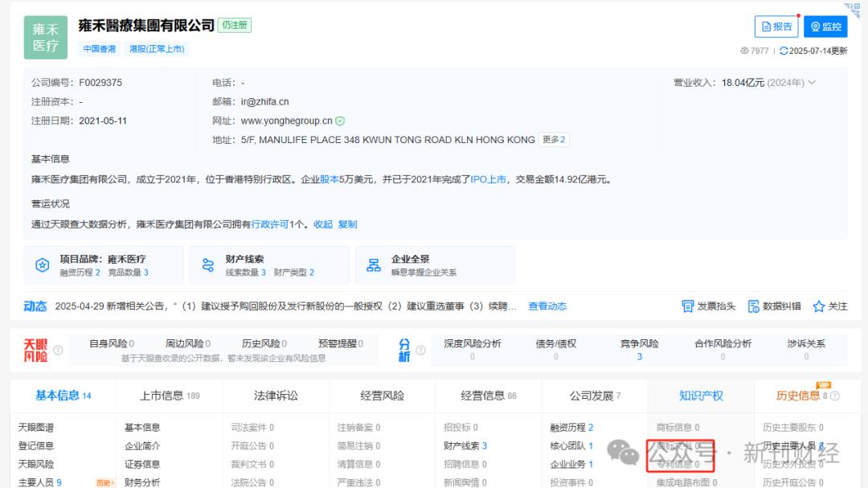Click the 雍禾医疗 company logo thumbnail
The width and height of the screenshot is (868, 488).
point(45,37)
